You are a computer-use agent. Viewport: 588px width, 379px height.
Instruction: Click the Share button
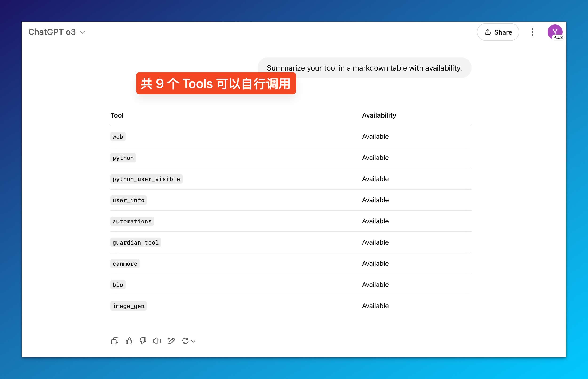[x=498, y=32]
